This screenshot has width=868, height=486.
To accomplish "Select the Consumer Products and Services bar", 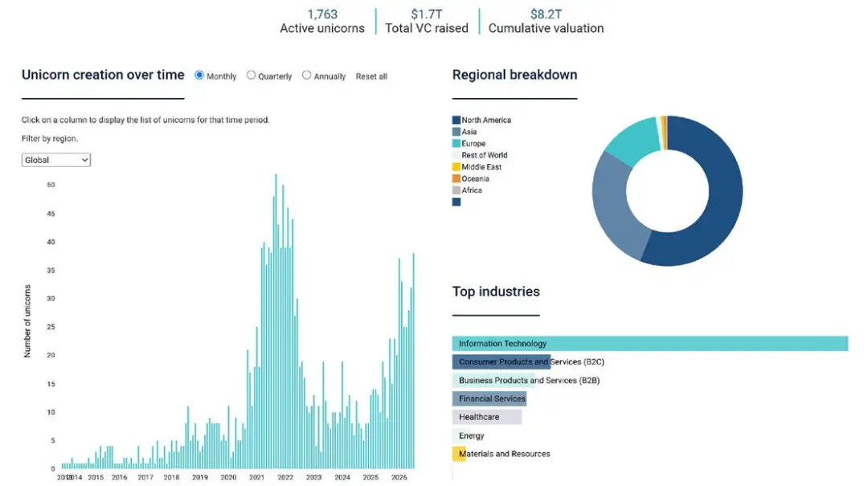I will tap(502, 361).
